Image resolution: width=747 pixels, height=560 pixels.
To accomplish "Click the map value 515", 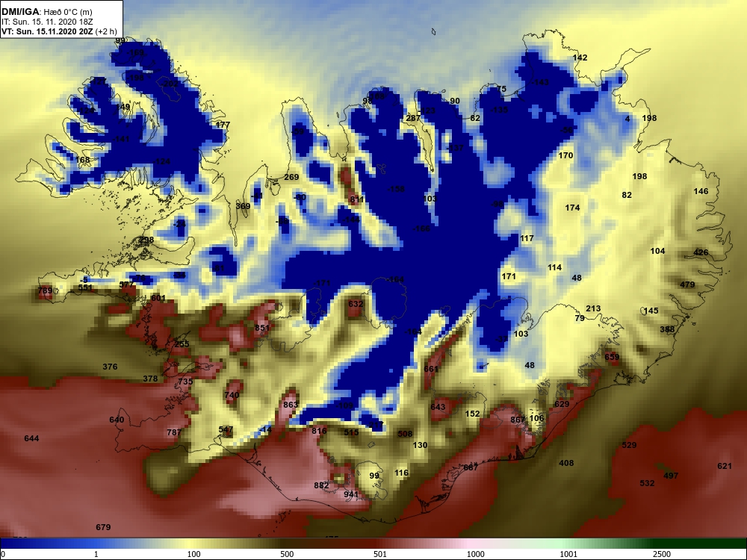I will pyautogui.click(x=351, y=432).
